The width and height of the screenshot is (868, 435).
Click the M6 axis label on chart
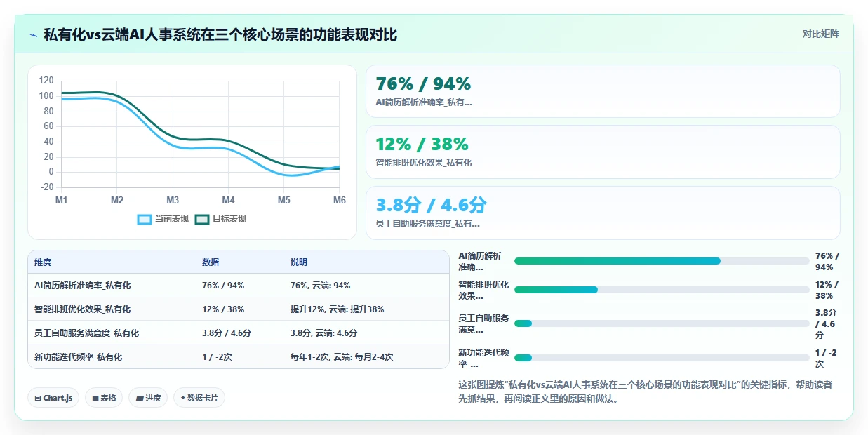339,201
